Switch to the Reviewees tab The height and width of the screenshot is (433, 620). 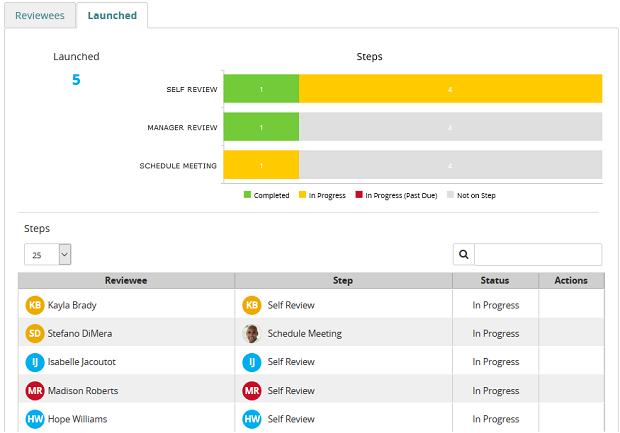coord(40,15)
